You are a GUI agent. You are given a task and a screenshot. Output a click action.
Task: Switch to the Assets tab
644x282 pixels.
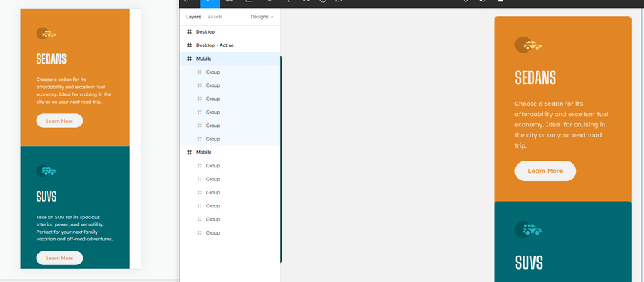(215, 17)
